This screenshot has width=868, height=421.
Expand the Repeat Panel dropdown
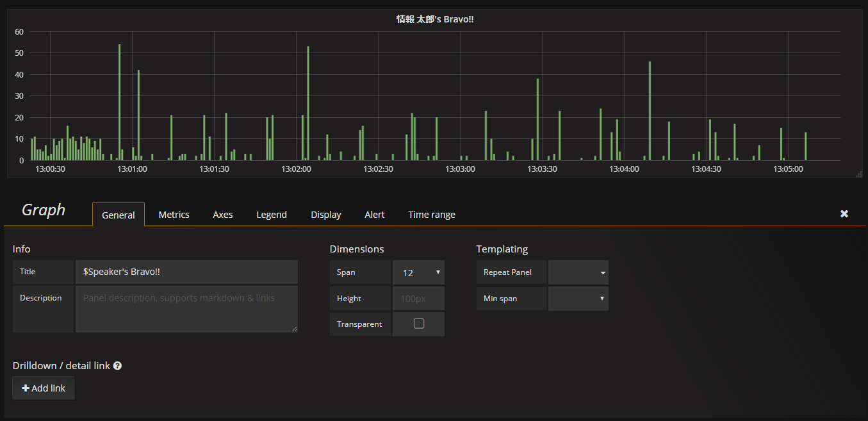pyautogui.click(x=578, y=272)
